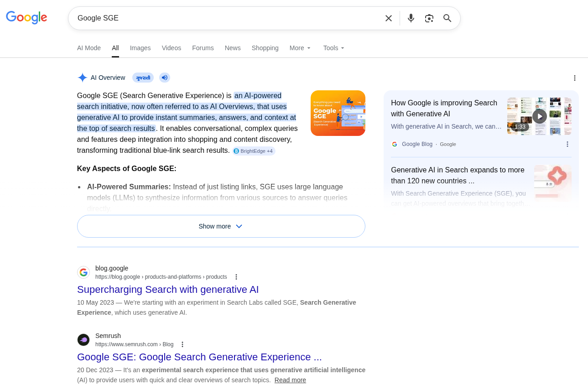Screen dimensions: 588x390
Task: Click blog.google site name text
Action: (x=112, y=268)
